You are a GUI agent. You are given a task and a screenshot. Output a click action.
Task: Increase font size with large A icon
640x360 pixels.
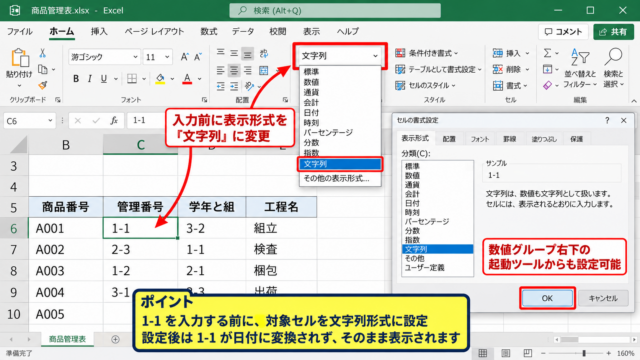[x=184, y=57]
